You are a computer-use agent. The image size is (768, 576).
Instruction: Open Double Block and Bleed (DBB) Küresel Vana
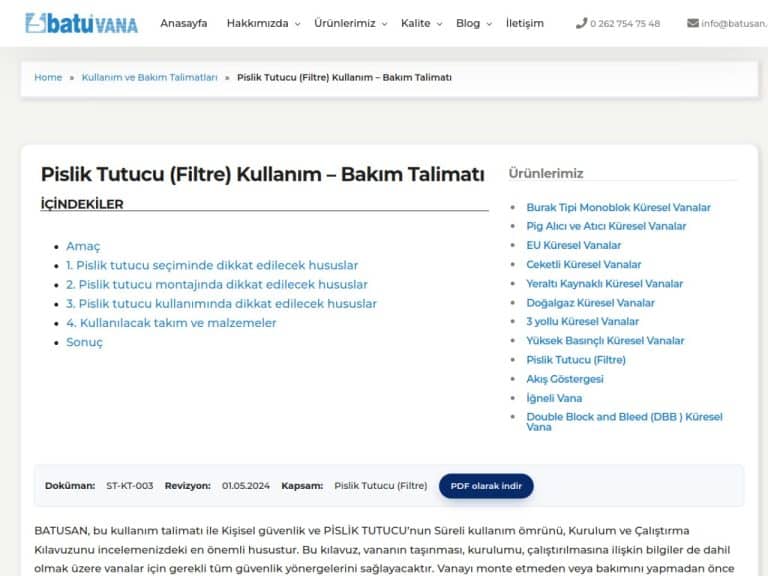(x=624, y=422)
